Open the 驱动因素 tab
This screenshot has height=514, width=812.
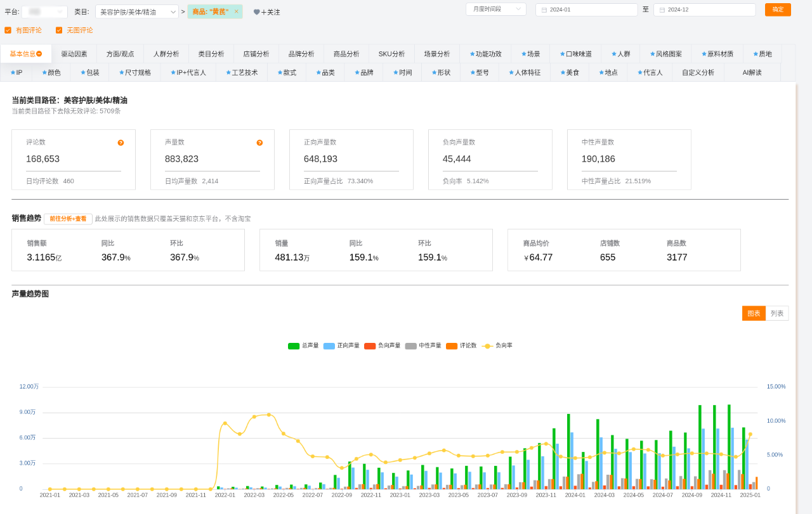point(74,54)
